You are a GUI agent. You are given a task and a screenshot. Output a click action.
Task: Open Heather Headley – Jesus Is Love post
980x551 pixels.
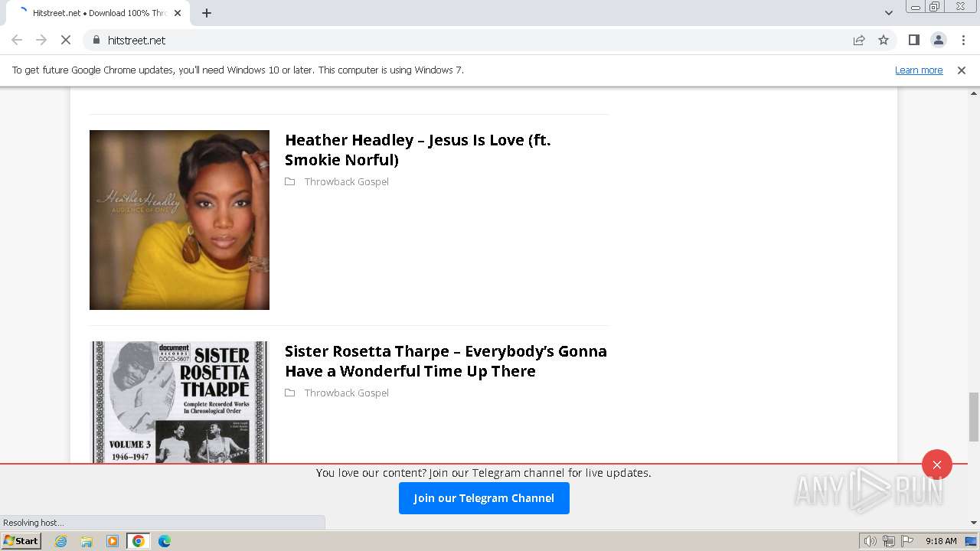pos(418,150)
